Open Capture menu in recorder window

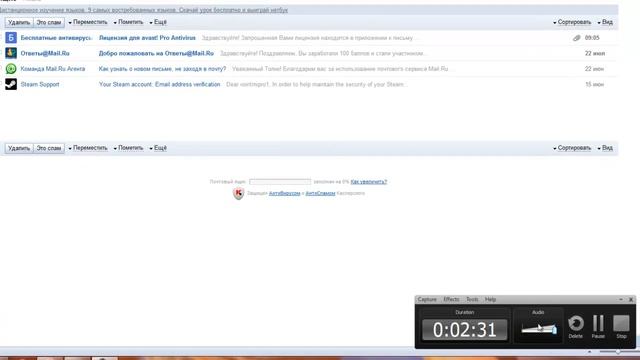tap(427, 299)
